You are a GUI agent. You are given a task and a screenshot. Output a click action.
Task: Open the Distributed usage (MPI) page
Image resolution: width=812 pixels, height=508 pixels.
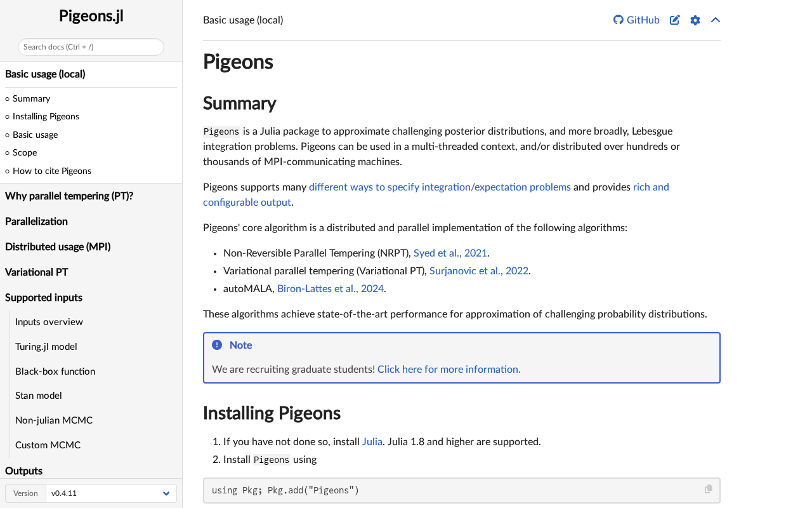(x=58, y=246)
